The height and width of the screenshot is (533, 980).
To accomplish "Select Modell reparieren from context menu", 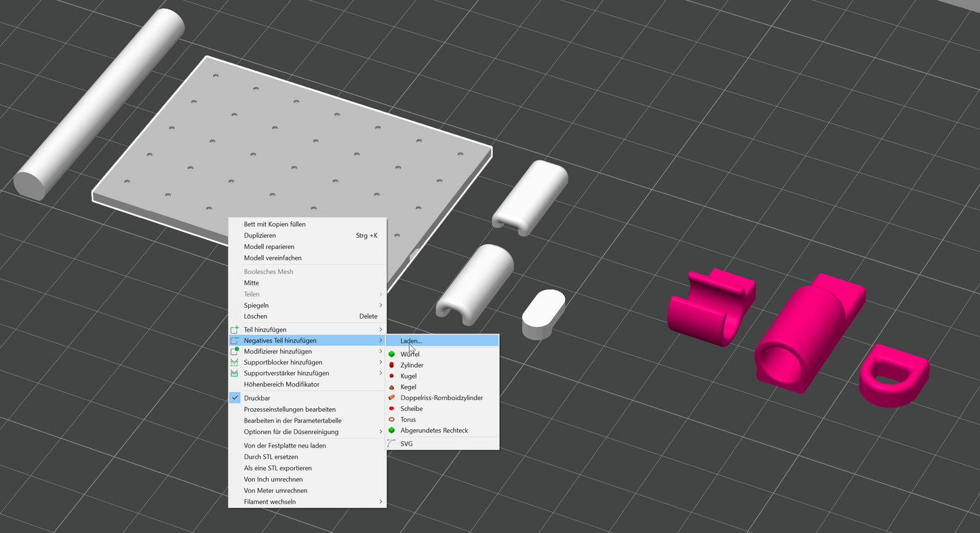I will (269, 247).
